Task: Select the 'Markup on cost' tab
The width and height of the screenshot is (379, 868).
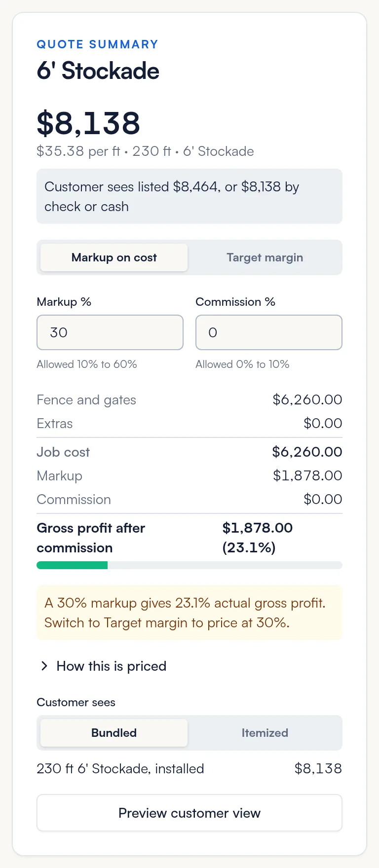Action: (114, 257)
